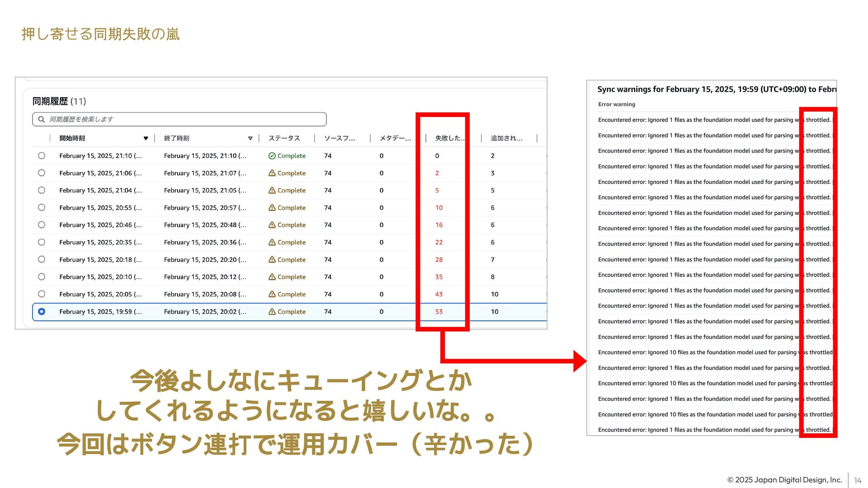Click the 追加され column header
Image resolution: width=868 pixels, height=488 pixels.
(506, 138)
